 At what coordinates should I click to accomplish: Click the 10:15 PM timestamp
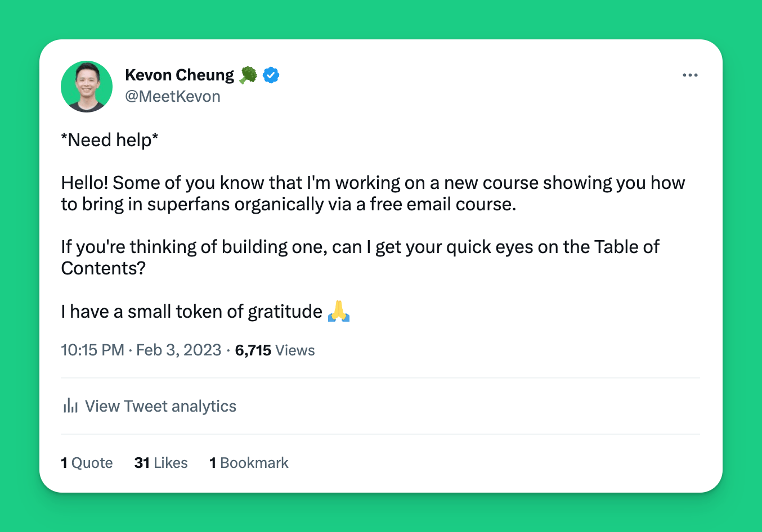point(92,350)
